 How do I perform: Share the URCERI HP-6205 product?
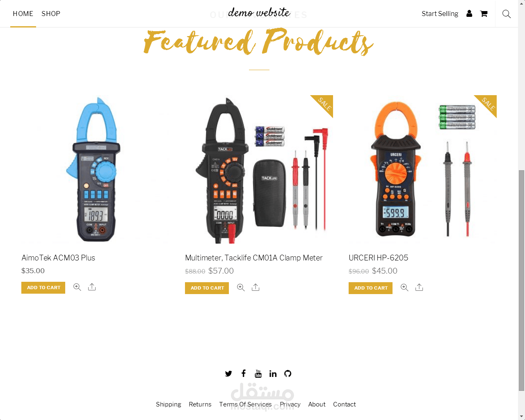point(419,288)
